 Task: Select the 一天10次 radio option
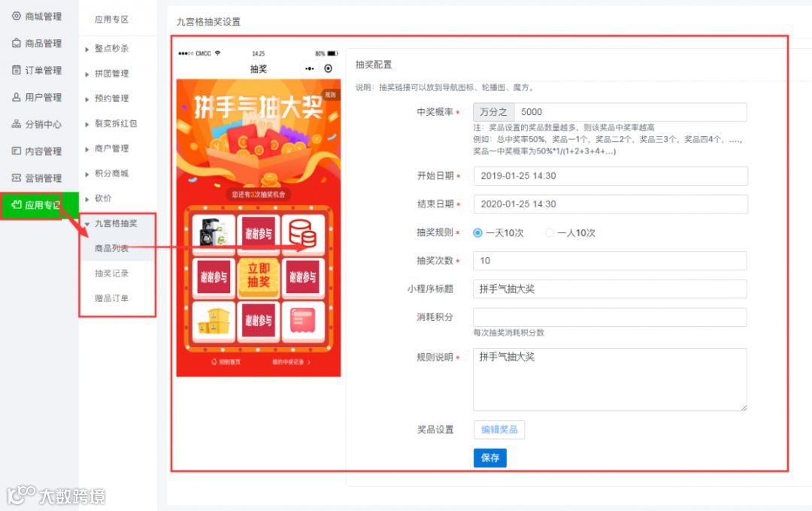tap(477, 233)
